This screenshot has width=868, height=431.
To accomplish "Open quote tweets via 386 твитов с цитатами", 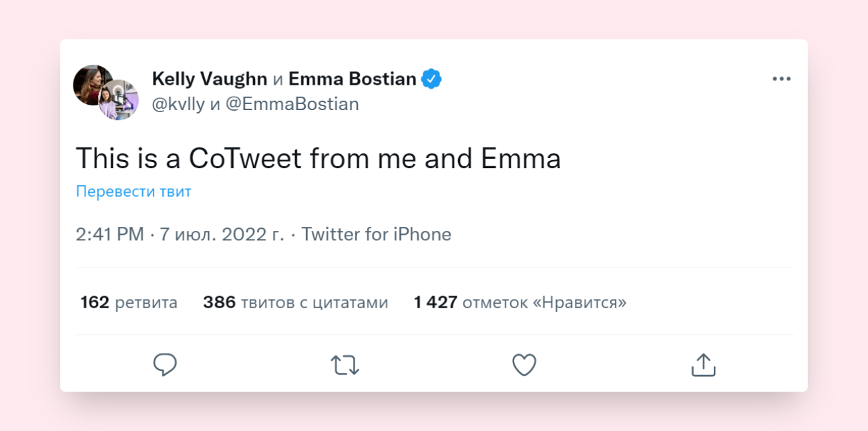I will click(295, 302).
